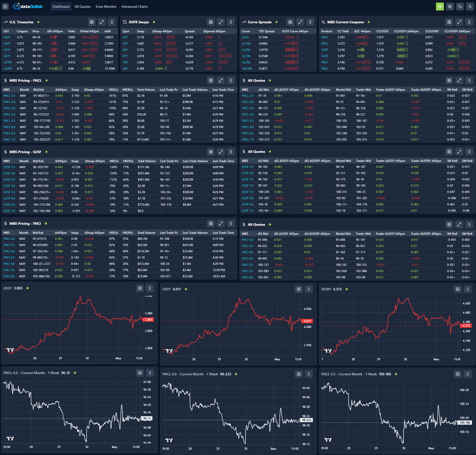Open list options icon on FNCL 5.5 chart
The width and height of the screenshot is (476, 455).
point(458,374)
